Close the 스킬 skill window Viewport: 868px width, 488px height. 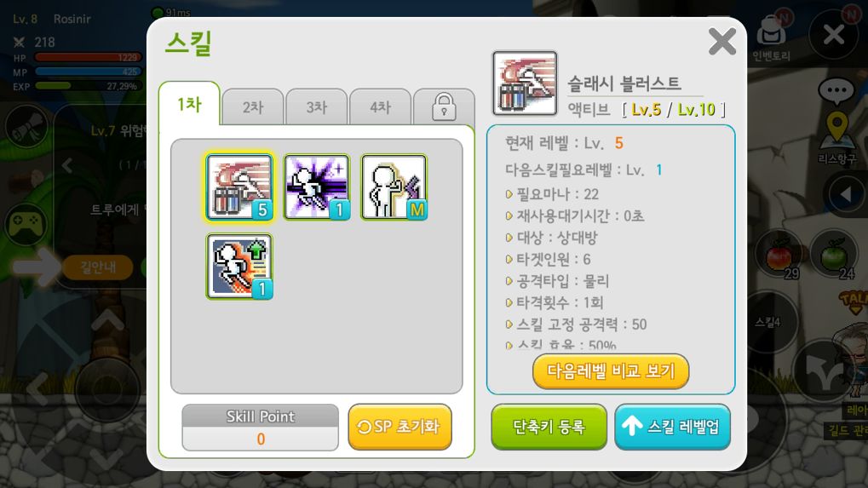point(722,42)
